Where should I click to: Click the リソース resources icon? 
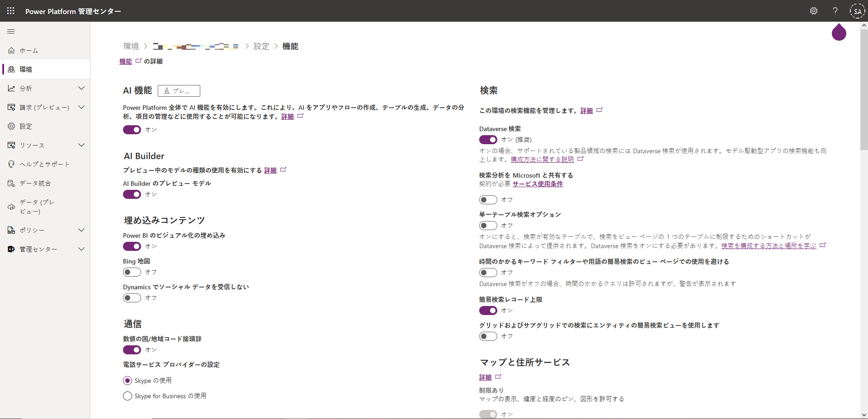(11, 145)
